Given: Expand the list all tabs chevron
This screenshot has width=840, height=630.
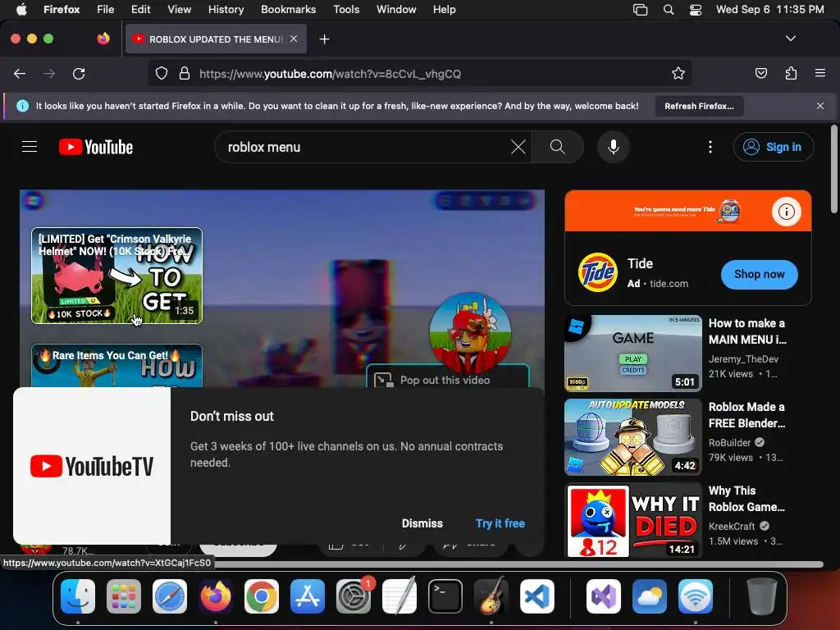Looking at the screenshot, I should [x=791, y=39].
